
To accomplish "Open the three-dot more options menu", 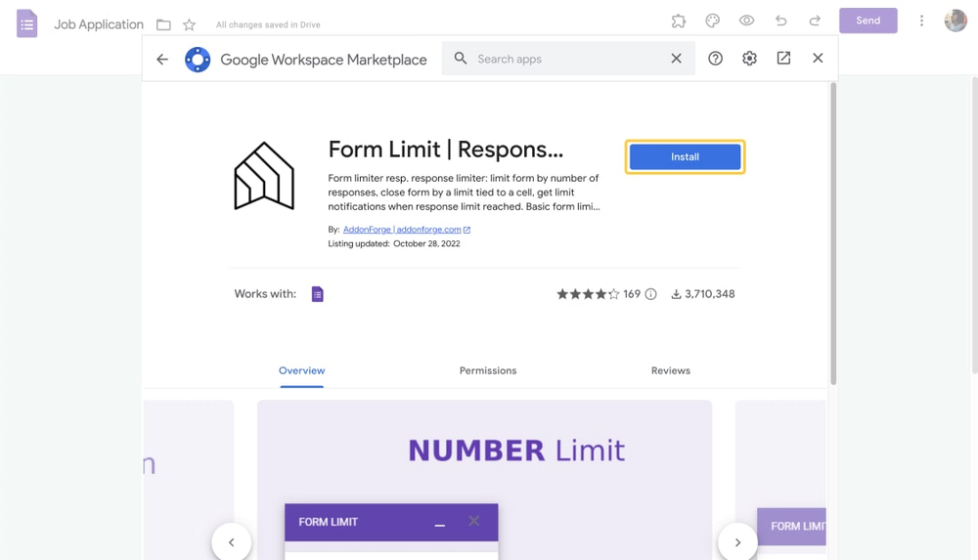I will coord(921,21).
